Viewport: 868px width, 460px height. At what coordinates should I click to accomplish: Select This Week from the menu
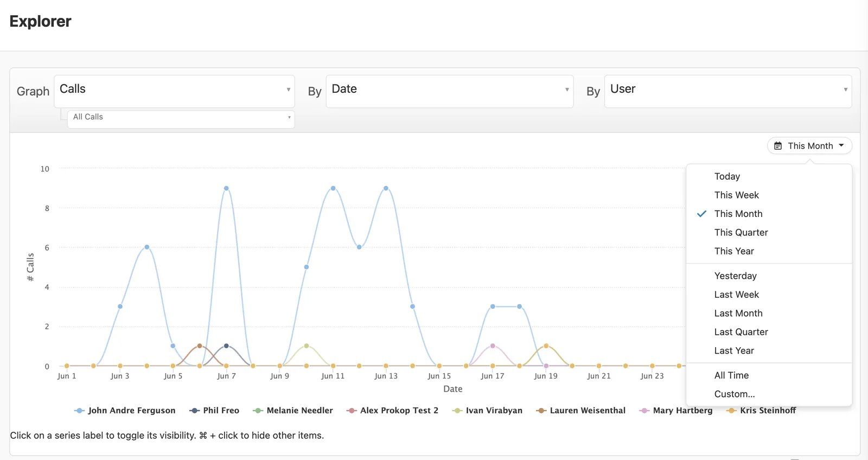pyautogui.click(x=769, y=195)
